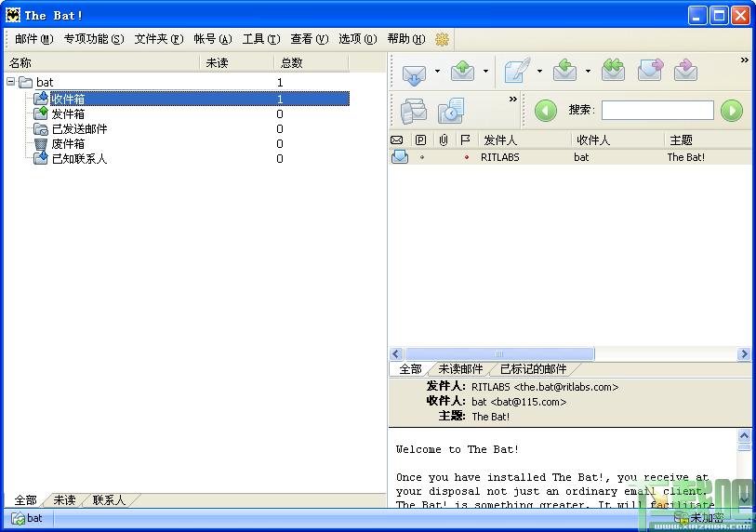This screenshot has height=532, width=756.
Task: Select the 废件箱 trash folder
Action: (x=68, y=144)
